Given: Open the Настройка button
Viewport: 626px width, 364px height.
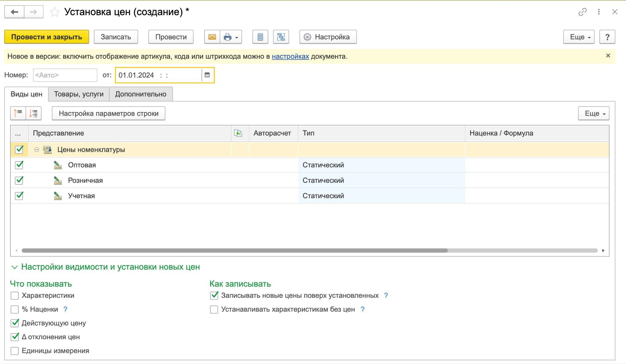Looking at the screenshot, I should (x=328, y=37).
